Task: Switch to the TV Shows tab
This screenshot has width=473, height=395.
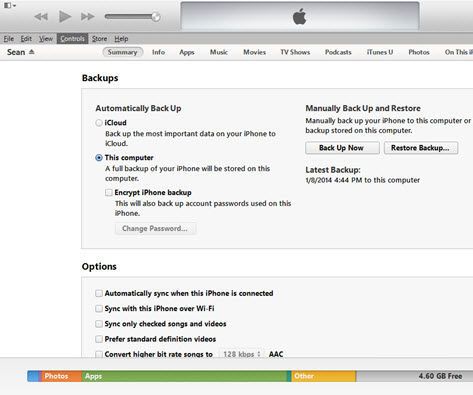Action: [x=295, y=52]
